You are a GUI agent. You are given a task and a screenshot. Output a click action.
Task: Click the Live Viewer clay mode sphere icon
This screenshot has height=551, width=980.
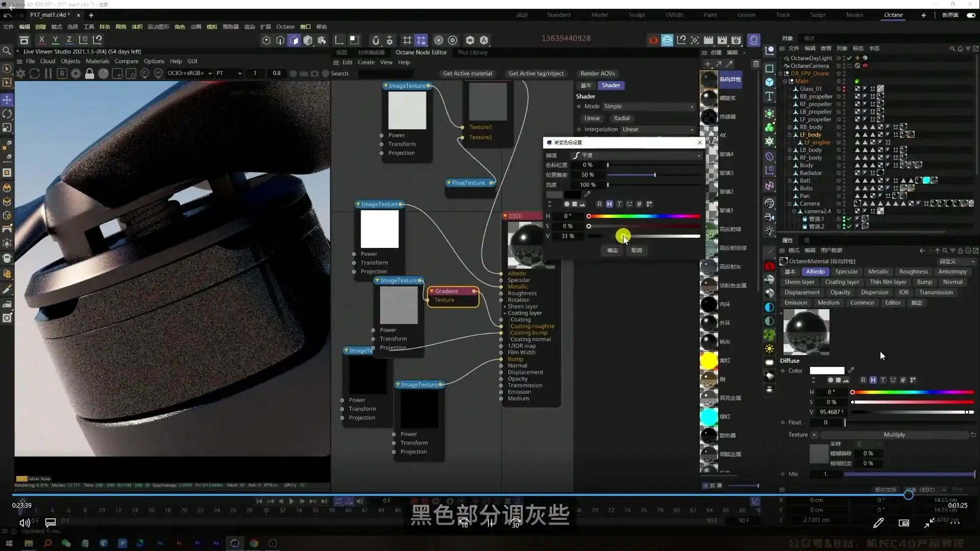pos(103,73)
